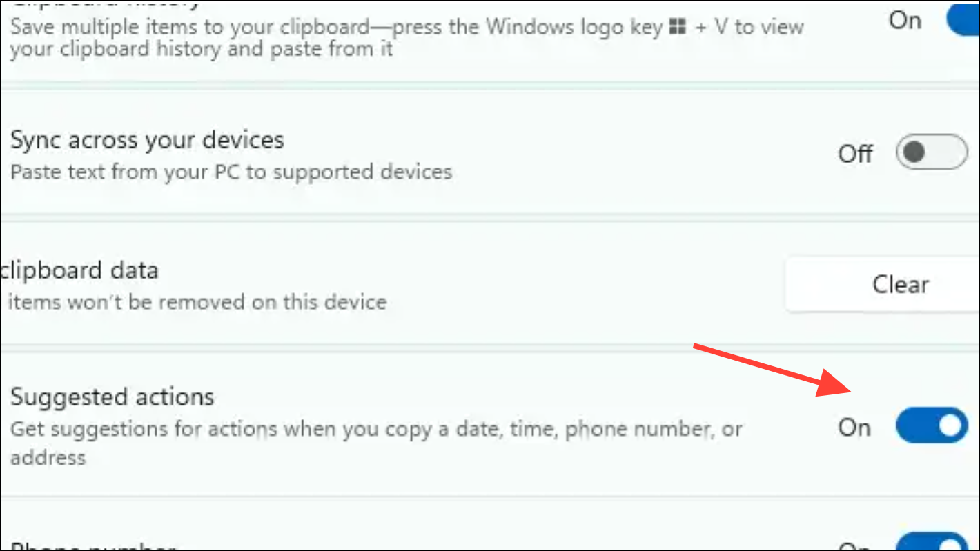Image resolution: width=980 pixels, height=551 pixels.
Task: Click the On label for Clipboard history
Action: [x=905, y=21]
